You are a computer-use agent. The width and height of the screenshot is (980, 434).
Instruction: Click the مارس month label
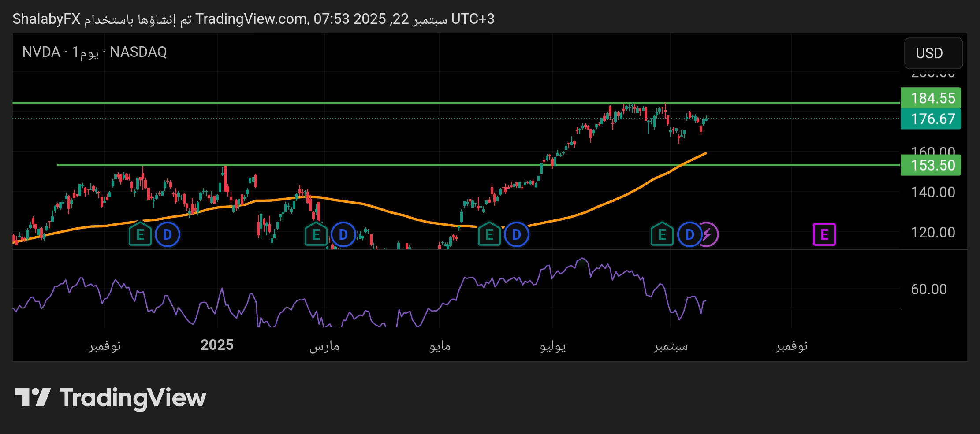pyautogui.click(x=324, y=346)
